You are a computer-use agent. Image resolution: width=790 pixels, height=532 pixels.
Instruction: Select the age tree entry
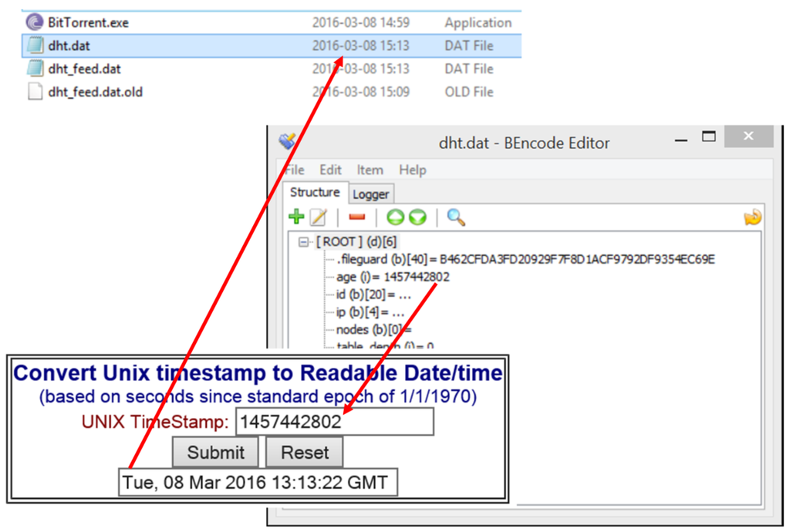[393, 277]
